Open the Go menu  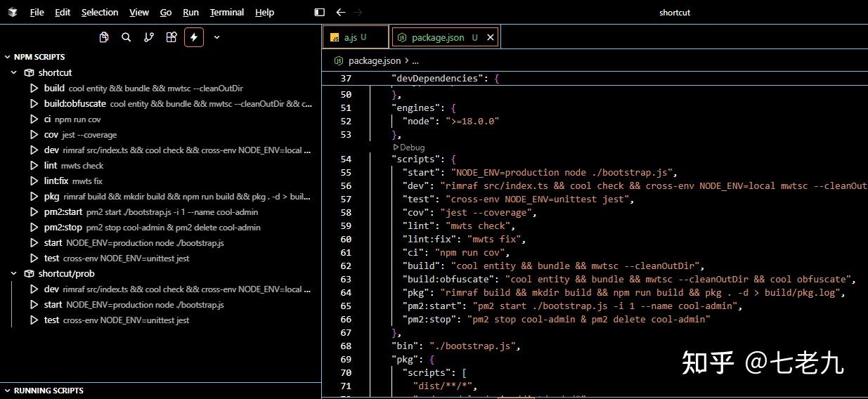click(x=166, y=12)
